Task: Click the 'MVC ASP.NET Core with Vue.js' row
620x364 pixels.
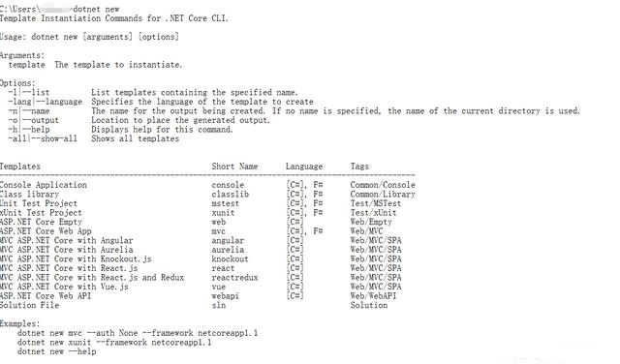Action: (x=201, y=287)
